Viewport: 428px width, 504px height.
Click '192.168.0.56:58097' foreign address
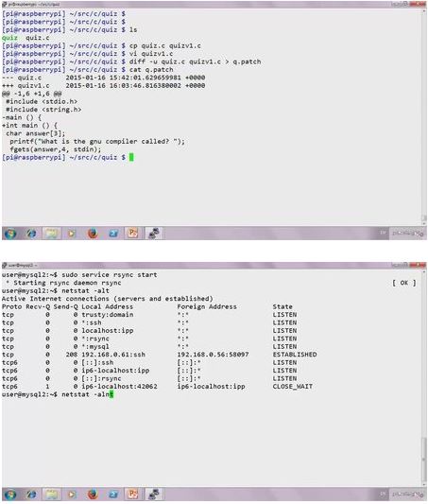(x=213, y=355)
